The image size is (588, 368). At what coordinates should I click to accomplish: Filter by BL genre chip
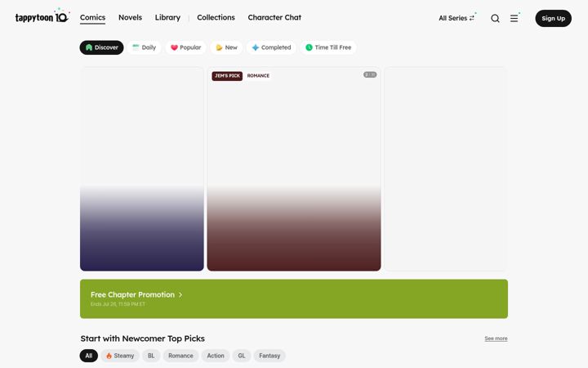tap(151, 356)
